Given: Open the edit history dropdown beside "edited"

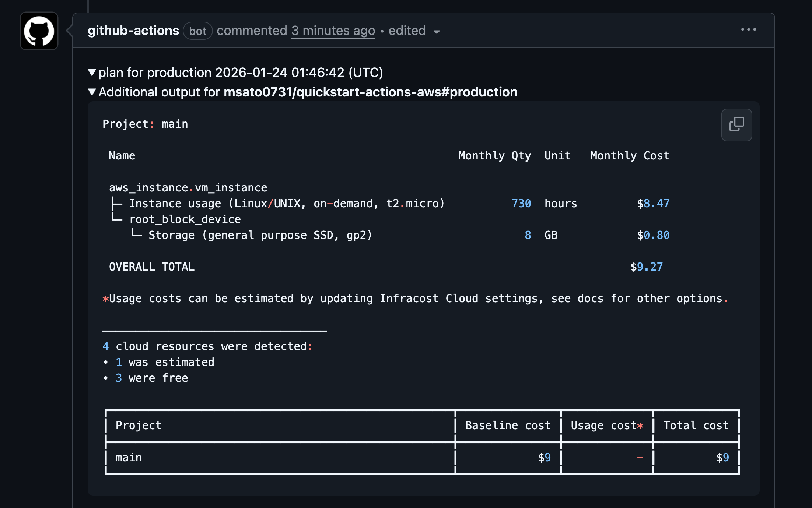Looking at the screenshot, I should [x=437, y=32].
